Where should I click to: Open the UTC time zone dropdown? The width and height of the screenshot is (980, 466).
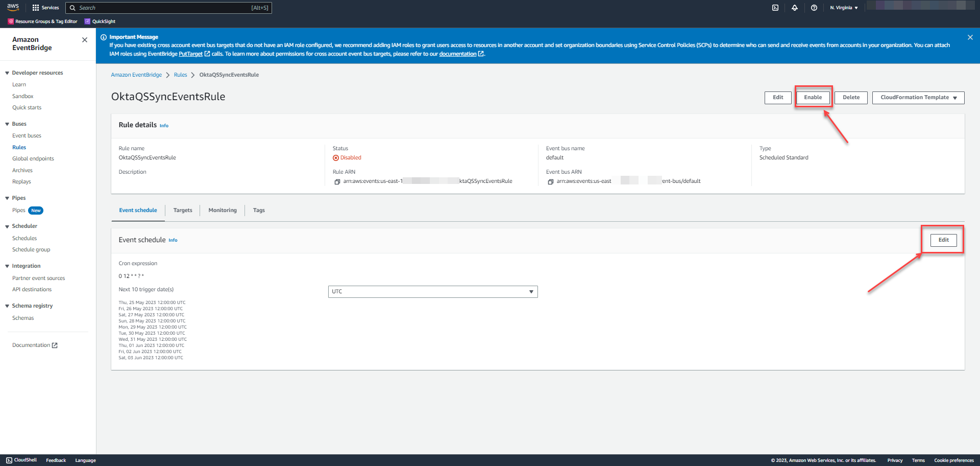(433, 292)
